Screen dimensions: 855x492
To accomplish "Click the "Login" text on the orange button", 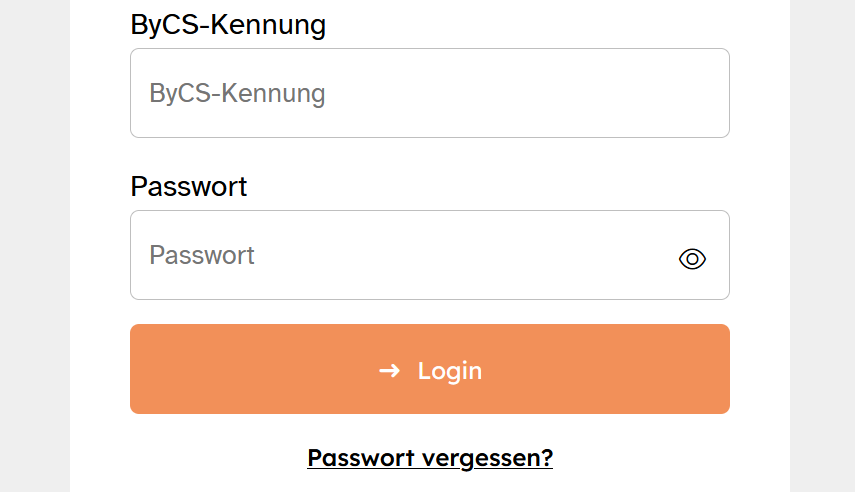I will [x=450, y=371].
